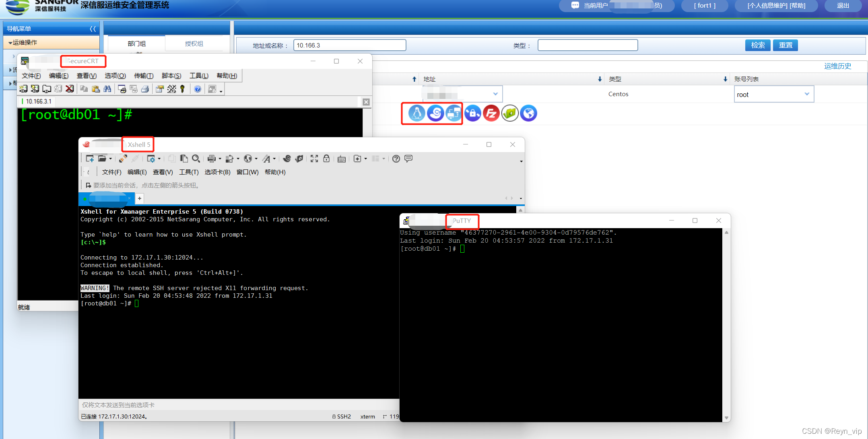This screenshot has width=868, height=439.
Task: Click the 检索 search button
Action: click(758, 45)
